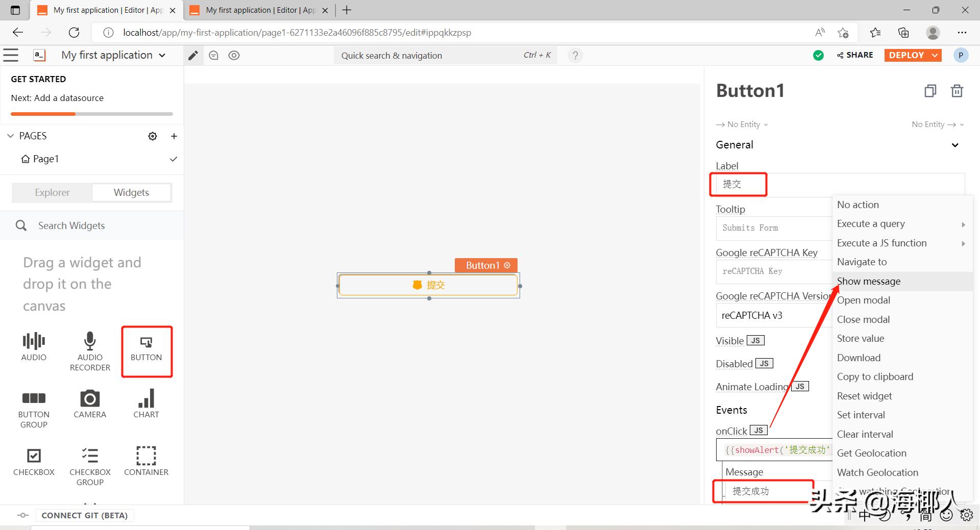Open the preview eye icon

[234, 55]
